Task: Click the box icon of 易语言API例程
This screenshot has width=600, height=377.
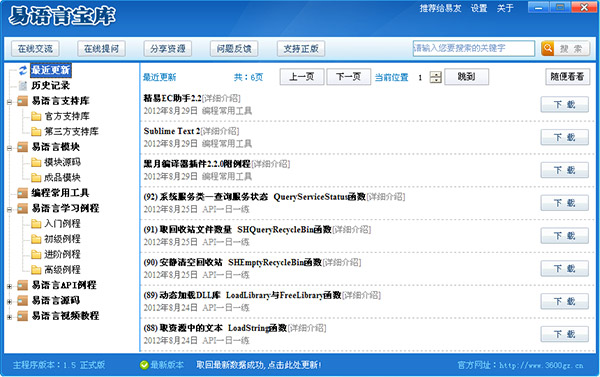Action: [x=23, y=285]
